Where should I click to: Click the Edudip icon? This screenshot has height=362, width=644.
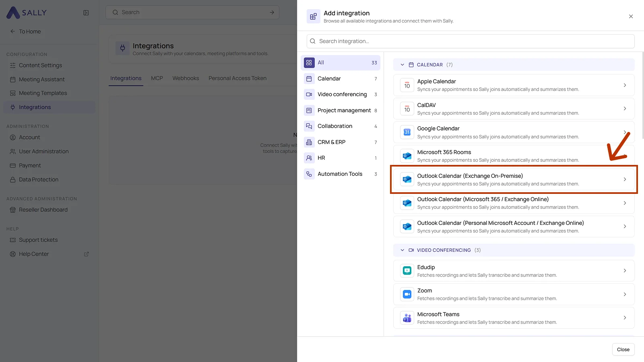pyautogui.click(x=407, y=271)
